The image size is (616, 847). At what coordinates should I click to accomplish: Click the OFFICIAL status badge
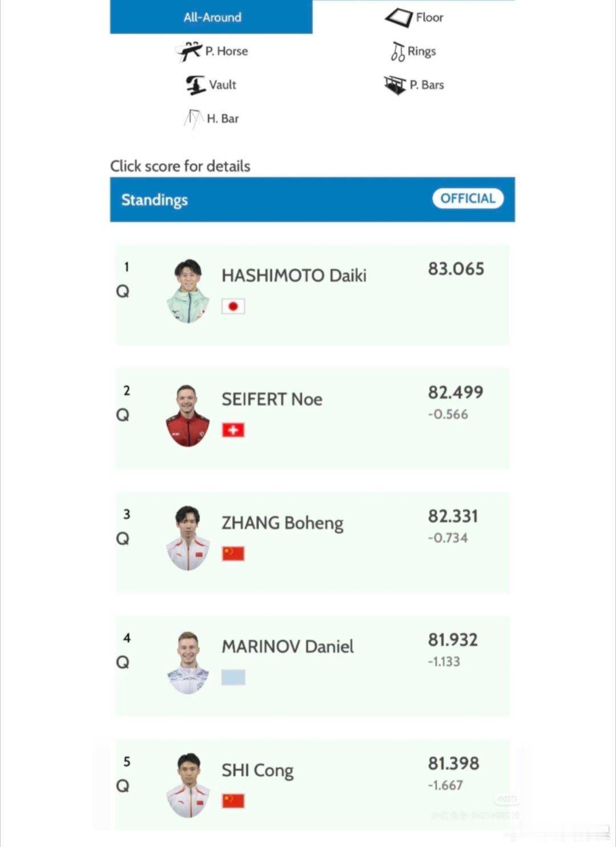[468, 199]
